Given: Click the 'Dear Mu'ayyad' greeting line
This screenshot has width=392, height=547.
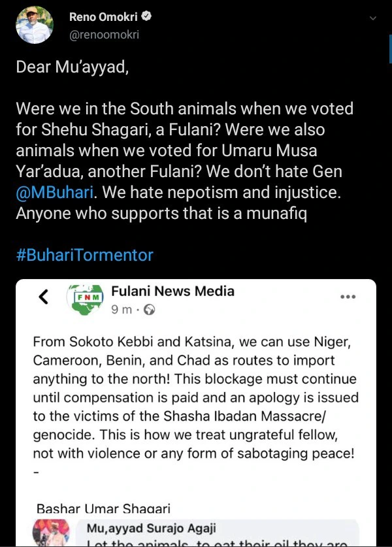Looking at the screenshot, I should [x=72, y=69].
